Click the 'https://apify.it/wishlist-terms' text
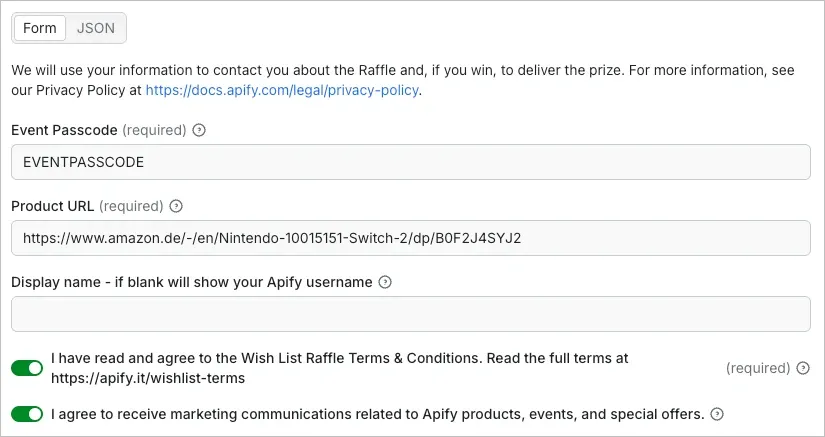Viewport: 825px width, 437px height. [148, 378]
